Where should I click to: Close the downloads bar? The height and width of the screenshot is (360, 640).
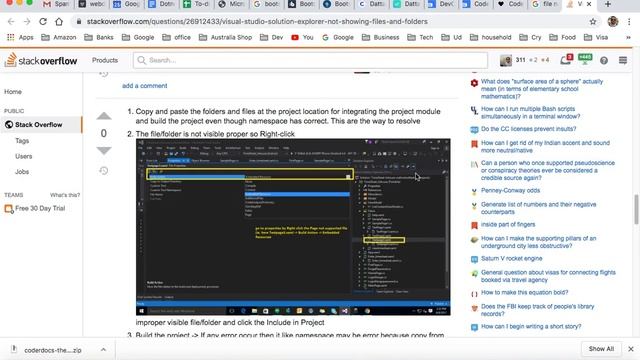(631, 349)
